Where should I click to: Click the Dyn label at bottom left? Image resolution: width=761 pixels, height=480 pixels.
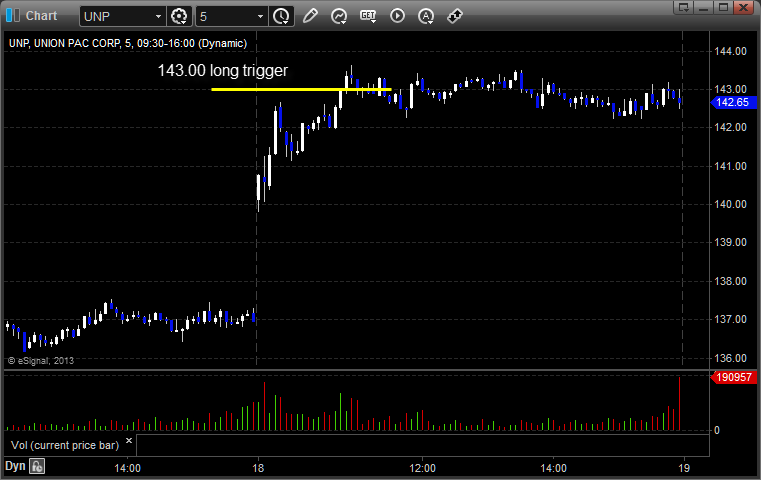click(15, 466)
